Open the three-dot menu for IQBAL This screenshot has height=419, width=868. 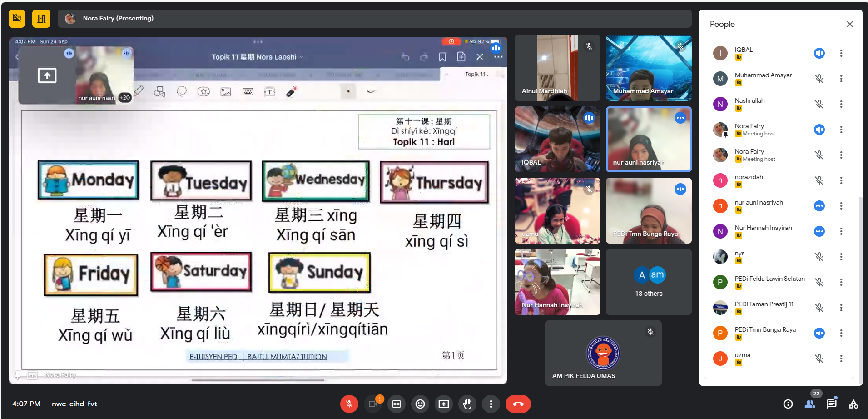pos(841,53)
